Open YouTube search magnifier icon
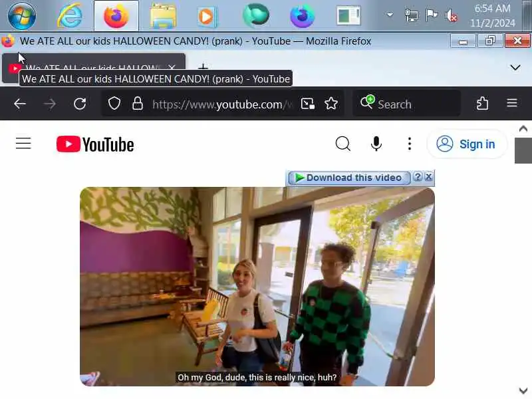The width and height of the screenshot is (532, 399). click(x=342, y=144)
